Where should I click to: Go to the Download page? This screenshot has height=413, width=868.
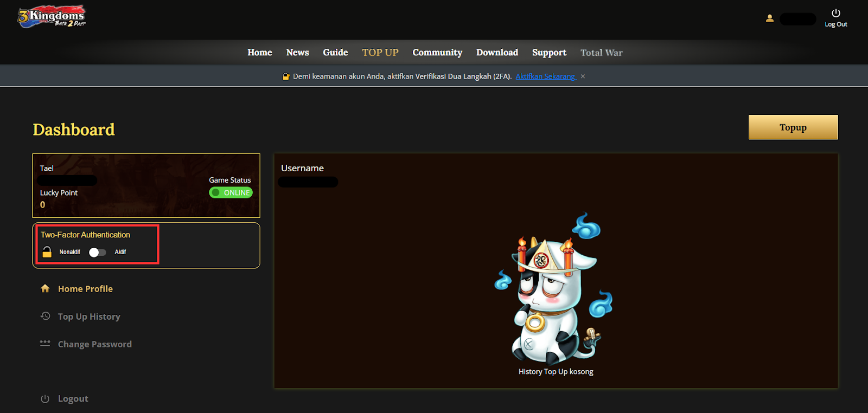tap(497, 53)
